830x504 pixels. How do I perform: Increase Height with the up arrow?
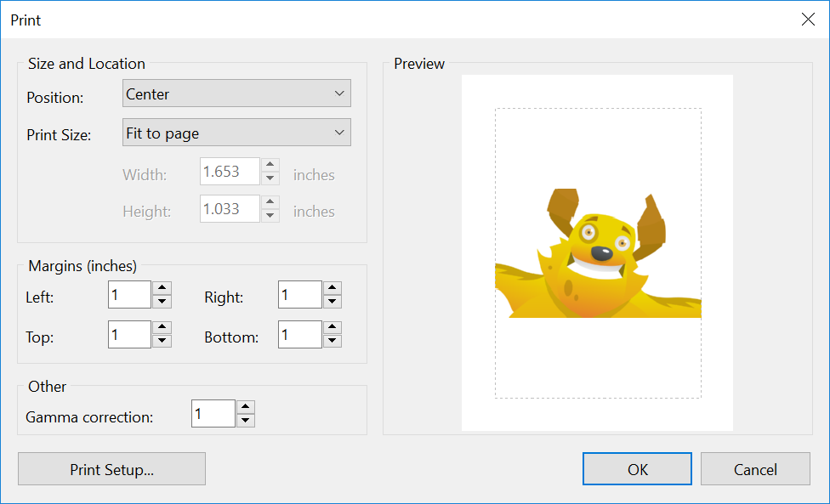pyautogui.click(x=270, y=202)
